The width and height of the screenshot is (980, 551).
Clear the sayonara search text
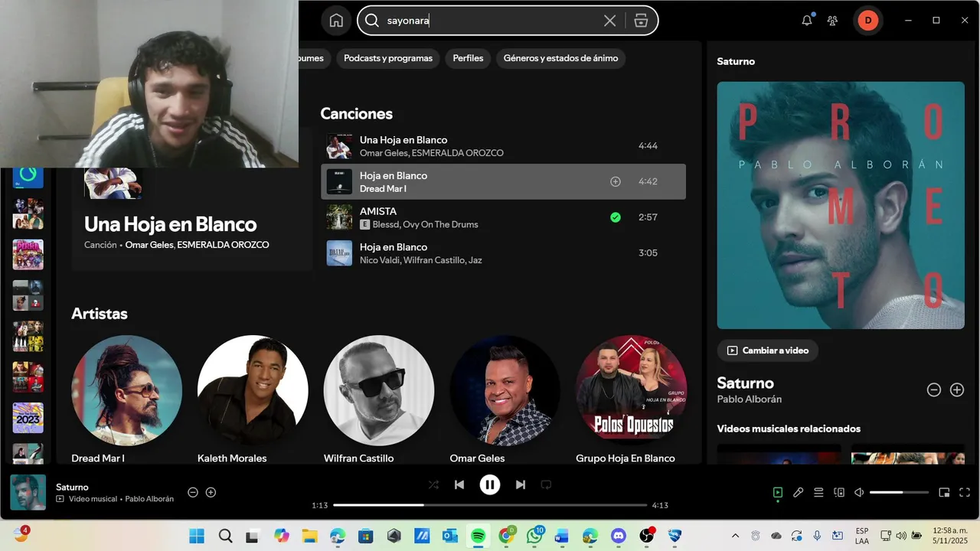pyautogui.click(x=609, y=21)
